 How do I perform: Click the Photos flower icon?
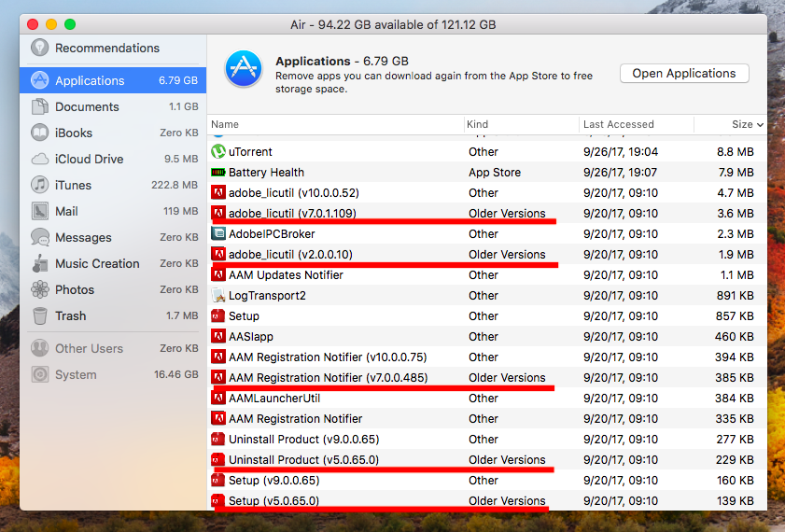point(39,289)
